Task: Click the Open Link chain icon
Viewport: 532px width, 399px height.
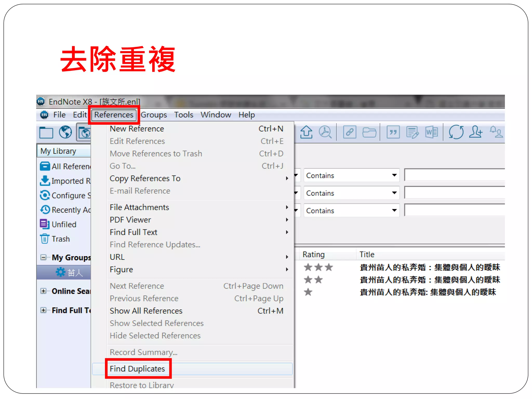Action: 350,132
